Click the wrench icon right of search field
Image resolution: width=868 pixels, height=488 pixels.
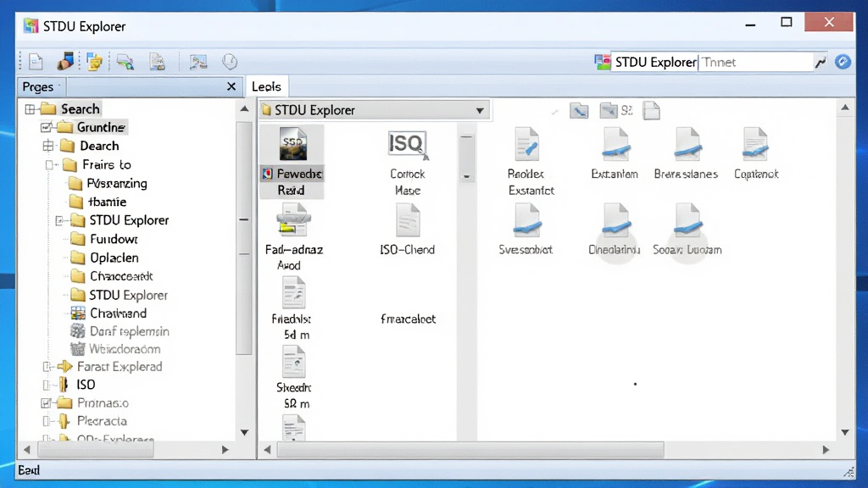click(821, 62)
